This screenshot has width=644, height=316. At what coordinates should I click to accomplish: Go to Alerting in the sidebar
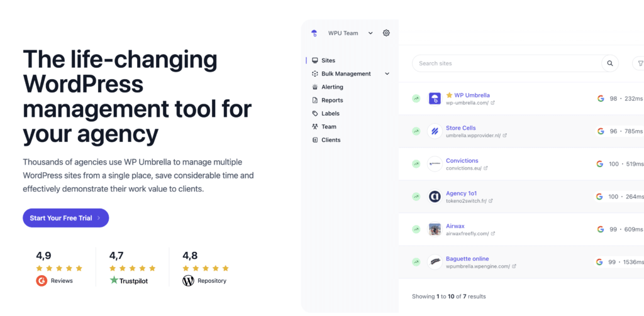(x=331, y=87)
